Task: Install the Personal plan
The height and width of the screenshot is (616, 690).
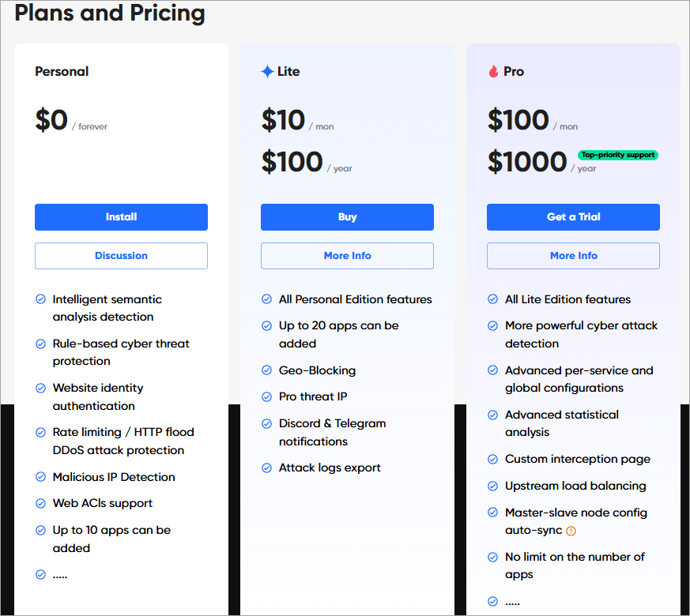Action: pyautogui.click(x=121, y=217)
